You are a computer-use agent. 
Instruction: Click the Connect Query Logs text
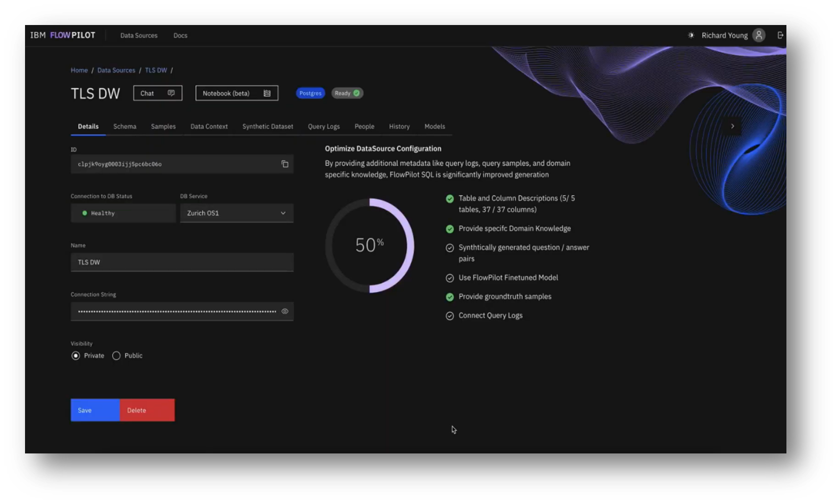pyautogui.click(x=490, y=316)
